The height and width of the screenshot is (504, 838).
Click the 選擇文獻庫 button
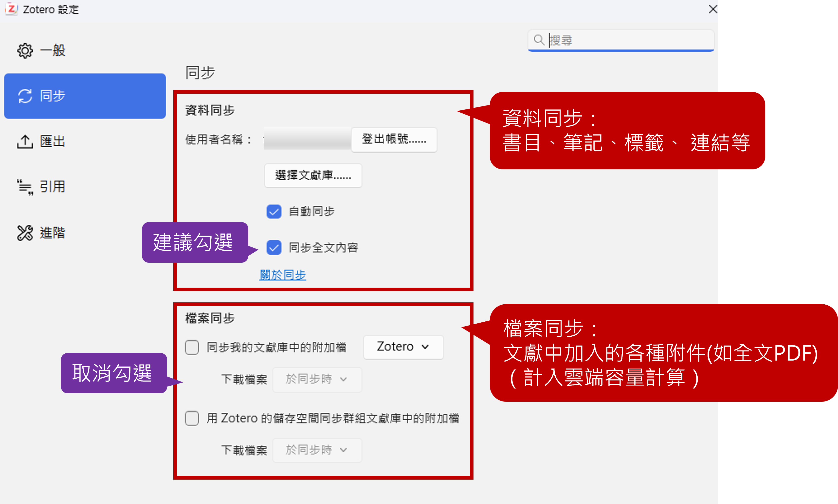tap(313, 175)
